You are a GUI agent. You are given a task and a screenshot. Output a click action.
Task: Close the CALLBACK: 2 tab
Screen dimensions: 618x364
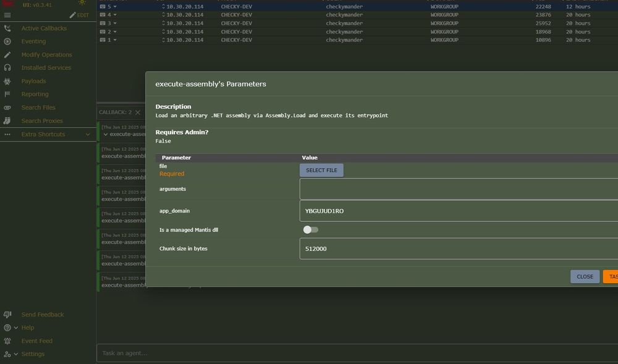[x=138, y=112]
